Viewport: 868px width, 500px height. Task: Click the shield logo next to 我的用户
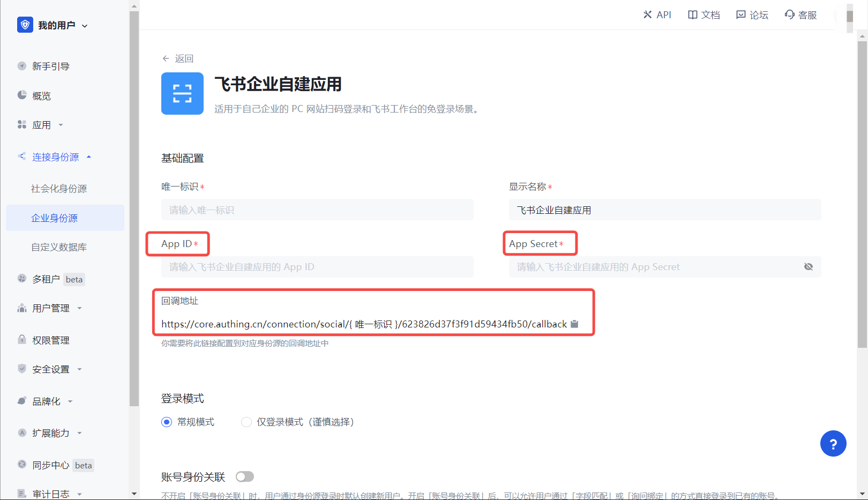(25, 25)
